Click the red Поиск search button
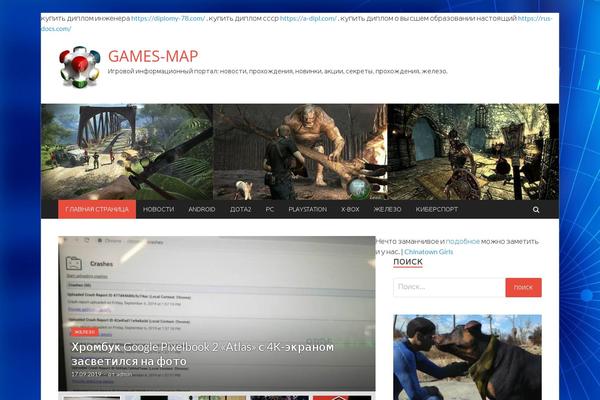Viewport: 600px width, 400px height. [x=523, y=287]
